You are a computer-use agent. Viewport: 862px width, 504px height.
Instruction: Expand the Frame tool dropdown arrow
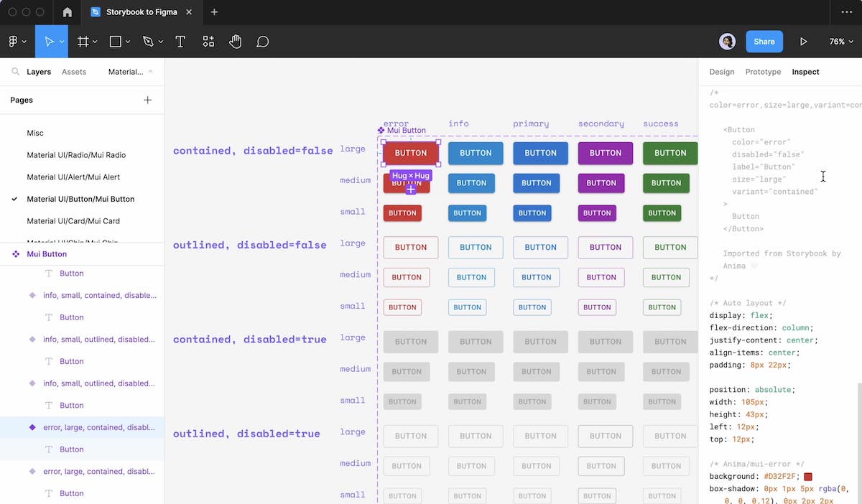coord(96,42)
